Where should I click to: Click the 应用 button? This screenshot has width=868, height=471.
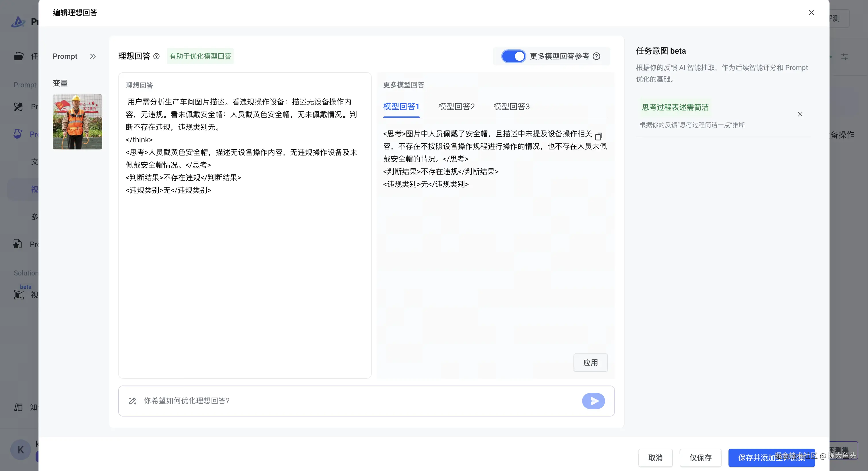(x=590, y=362)
